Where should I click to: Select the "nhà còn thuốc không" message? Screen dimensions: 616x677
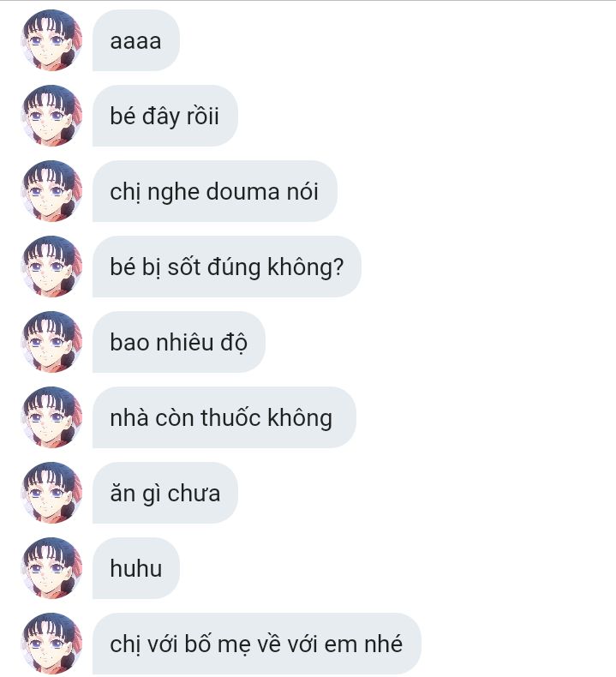coord(224,417)
